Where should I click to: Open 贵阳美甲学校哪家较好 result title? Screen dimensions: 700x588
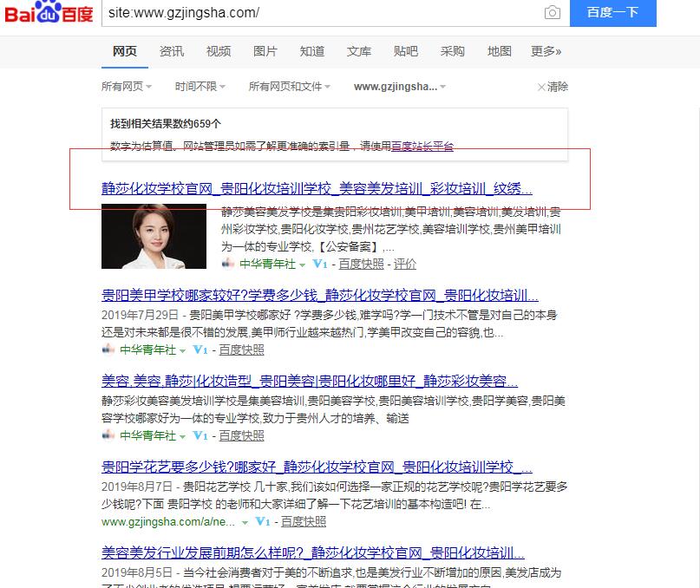tap(320, 295)
